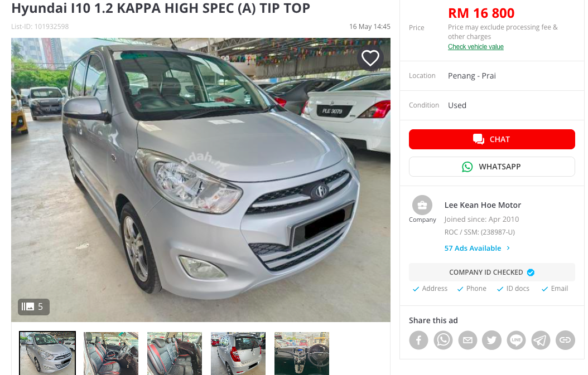
Task: Select the rear car view thumbnail
Action: coord(238,353)
